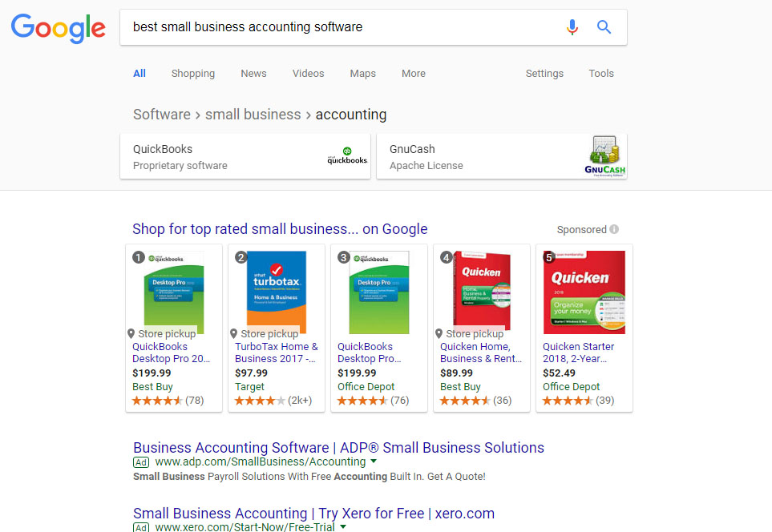Click the GnuCash logo image
This screenshot has width=772, height=532.
point(605,156)
